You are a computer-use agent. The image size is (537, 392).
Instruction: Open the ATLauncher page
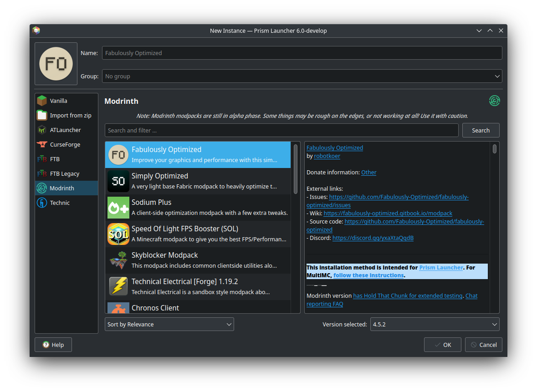click(x=66, y=130)
